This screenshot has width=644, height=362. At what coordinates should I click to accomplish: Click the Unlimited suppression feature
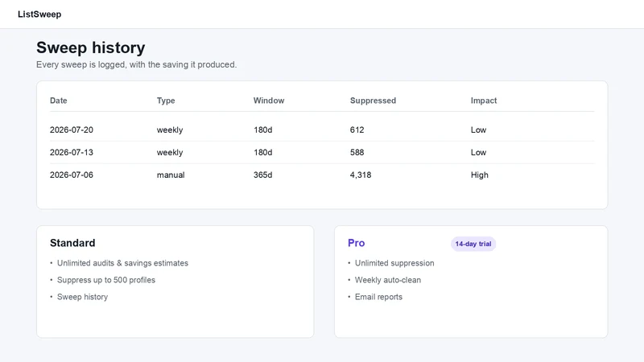[x=394, y=263]
